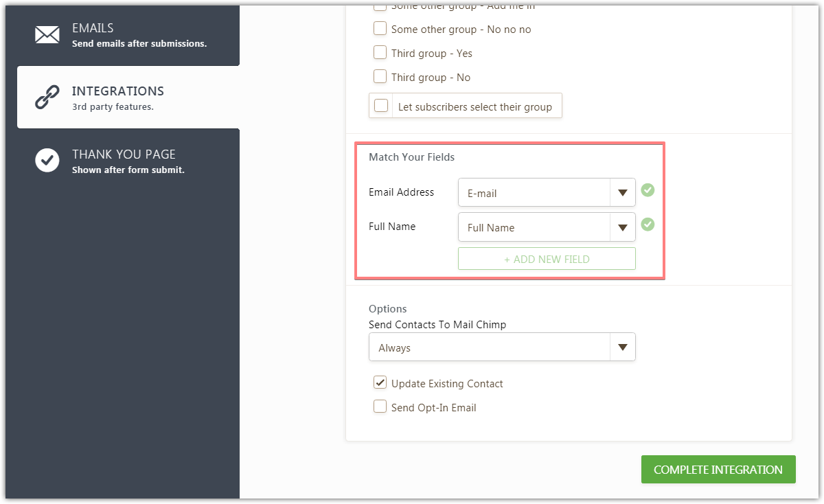Select the chain link Integrations icon
This screenshot has height=504, width=824.
[47, 97]
